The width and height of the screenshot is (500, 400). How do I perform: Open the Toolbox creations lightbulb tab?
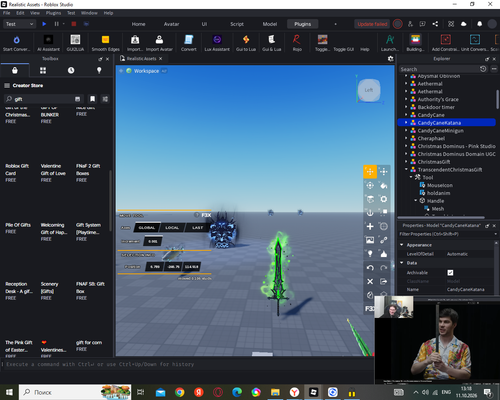point(99,70)
